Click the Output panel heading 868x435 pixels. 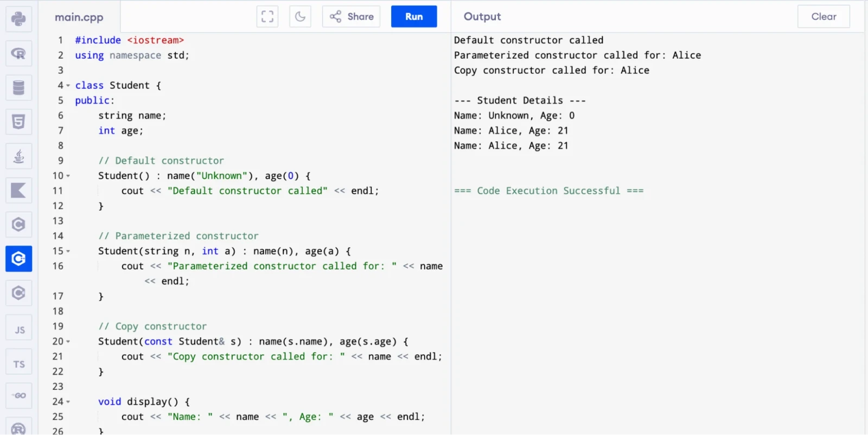[482, 16]
